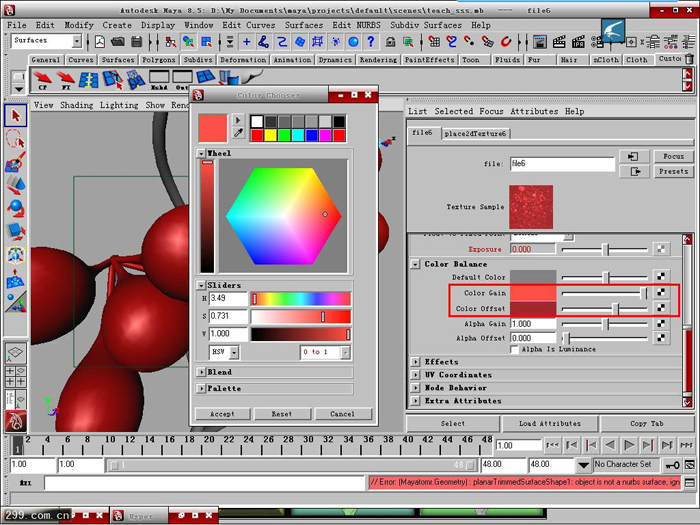Click the Saturation slider bar
The height and width of the screenshot is (525, 700).
pos(301,317)
